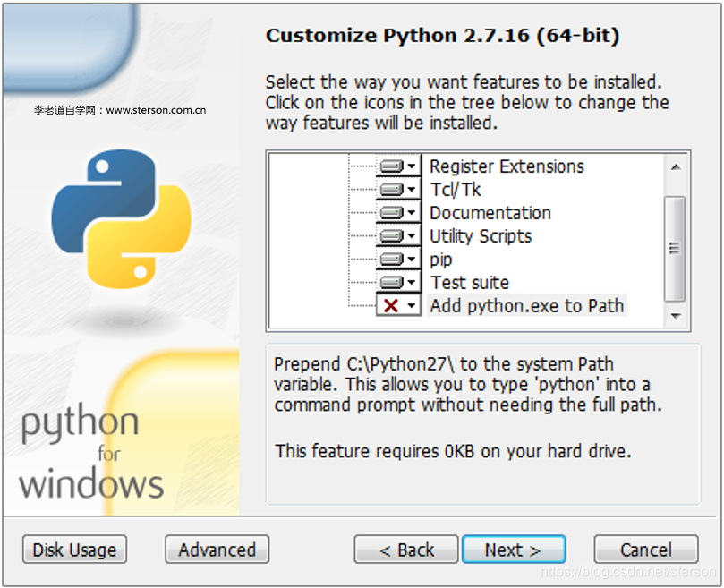Open the Test suite install-option dropdown icon
The width and height of the screenshot is (724, 588).
(x=399, y=282)
